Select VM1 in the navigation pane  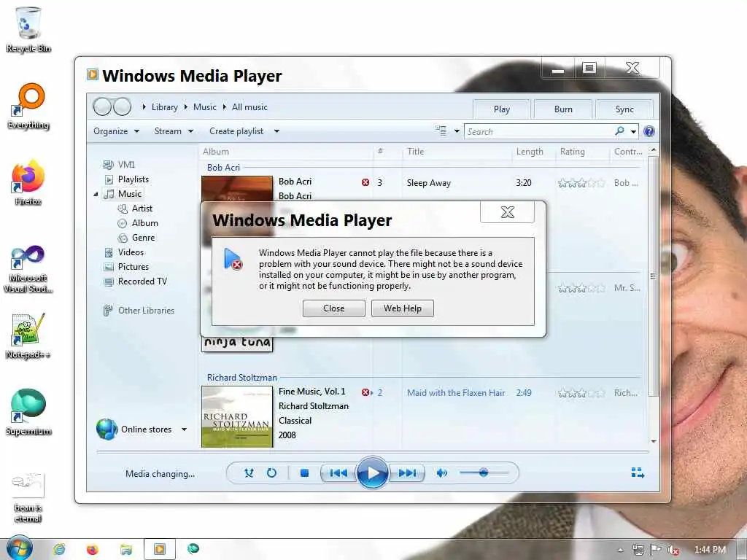pyautogui.click(x=126, y=164)
